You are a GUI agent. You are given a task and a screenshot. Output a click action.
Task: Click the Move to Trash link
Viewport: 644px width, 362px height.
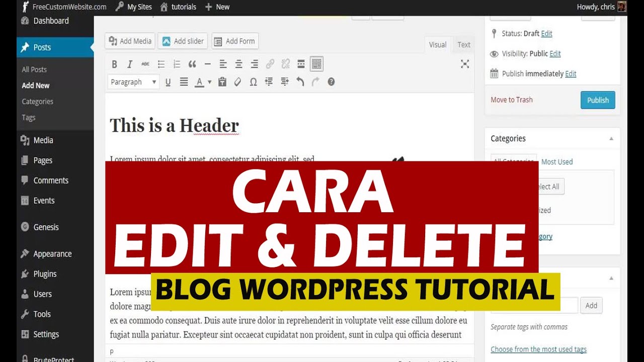[511, 100]
